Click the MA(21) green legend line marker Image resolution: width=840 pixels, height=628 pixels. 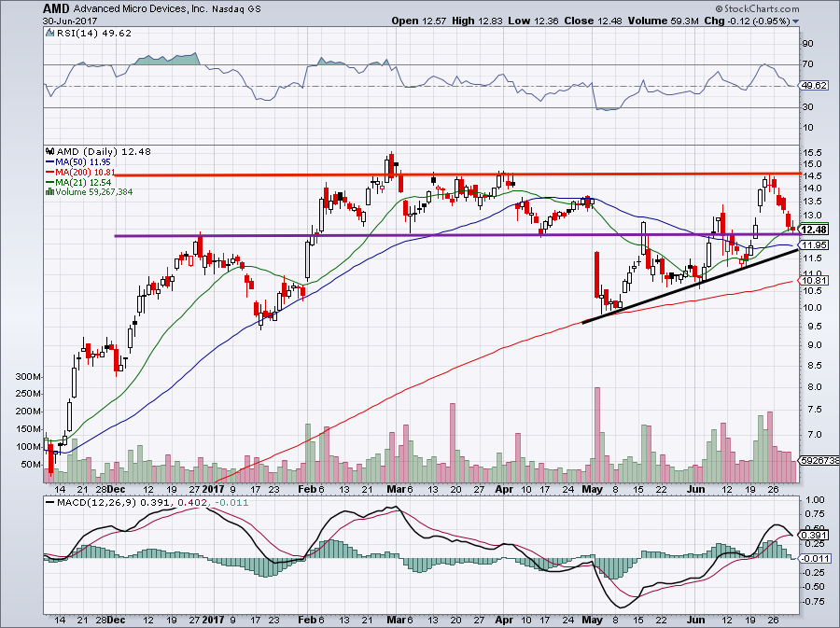coord(49,182)
